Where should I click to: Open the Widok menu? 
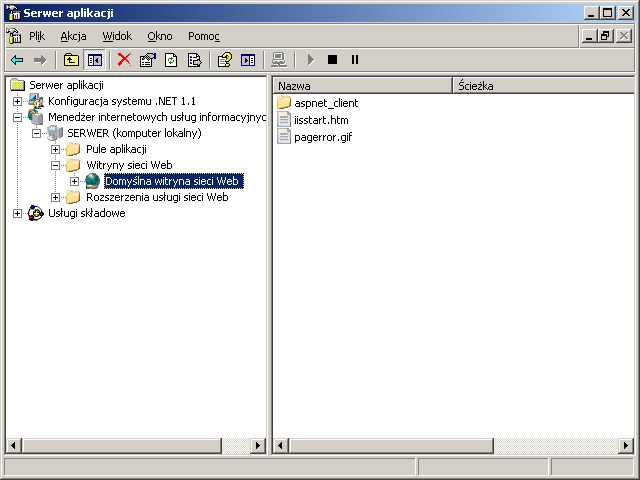[117, 36]
